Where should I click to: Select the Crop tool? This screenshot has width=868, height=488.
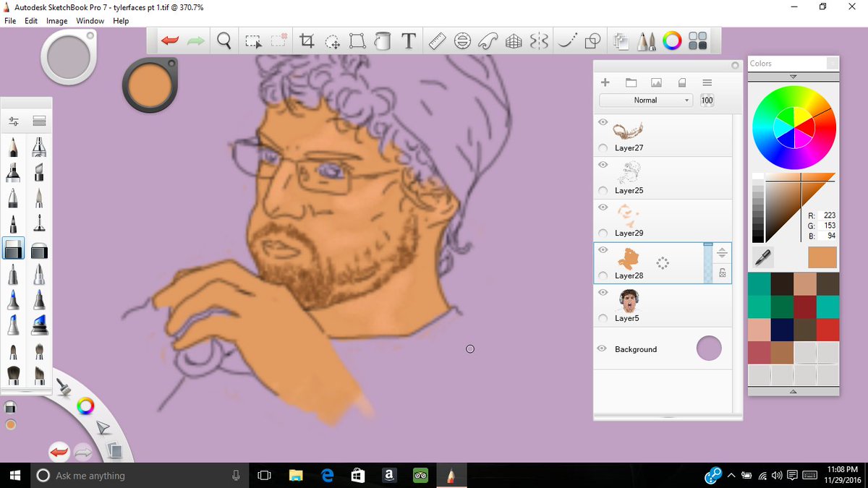coord(306,41)
